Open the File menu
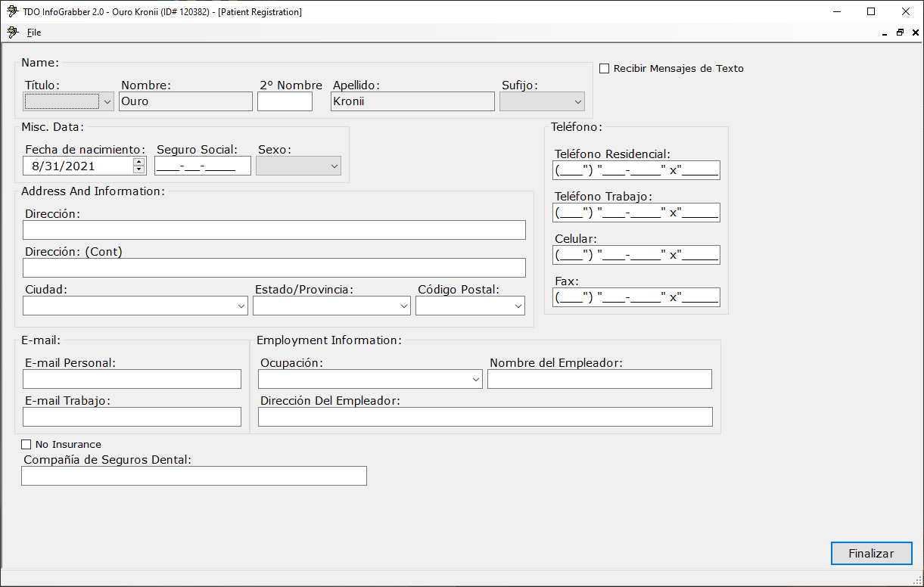The width and height of the screenshot is (924, 587). (x=34, y=33)
